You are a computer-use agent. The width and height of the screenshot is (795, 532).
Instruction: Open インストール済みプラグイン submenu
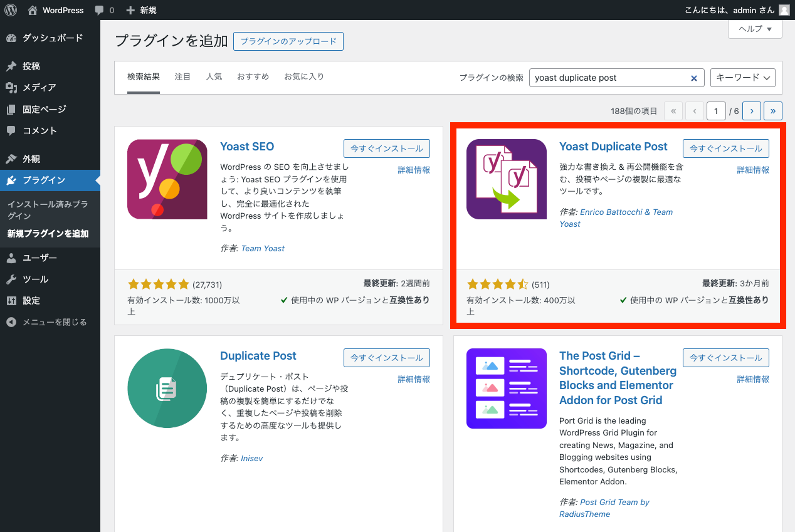pos(48,210)
